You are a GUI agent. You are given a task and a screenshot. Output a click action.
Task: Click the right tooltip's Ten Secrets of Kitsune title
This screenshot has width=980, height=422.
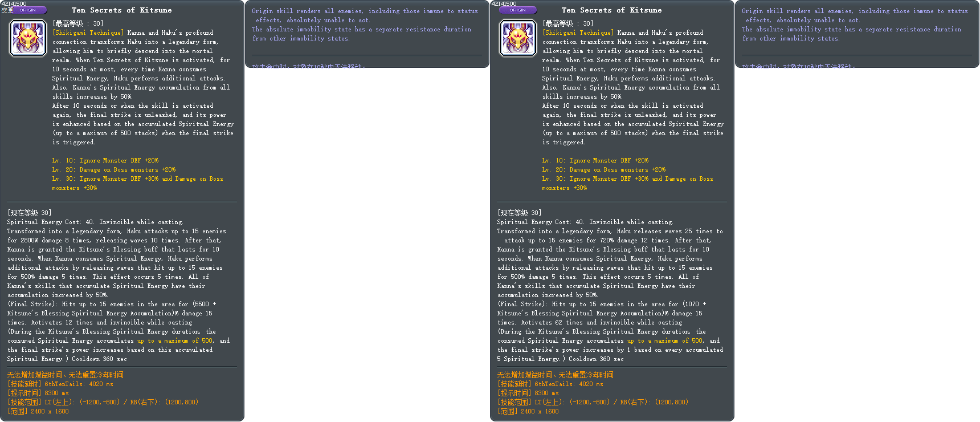tap(611, 10)
